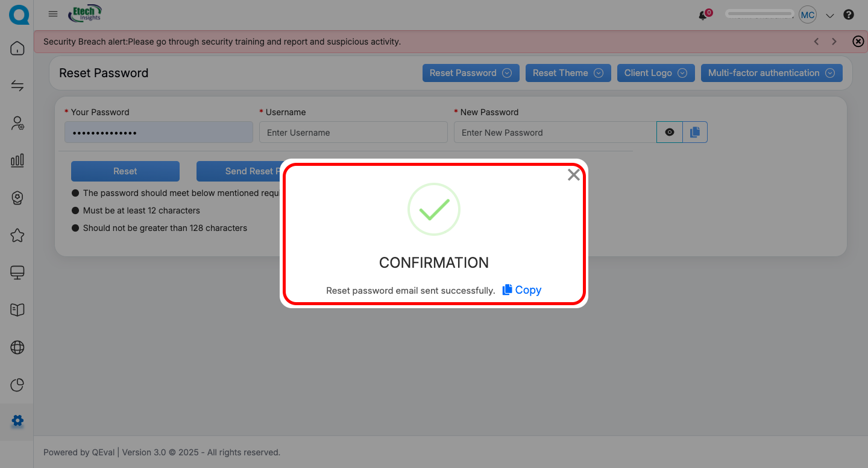Open the bar chart reports icon
Screen dimensions: 868x468
coord(17,160)
